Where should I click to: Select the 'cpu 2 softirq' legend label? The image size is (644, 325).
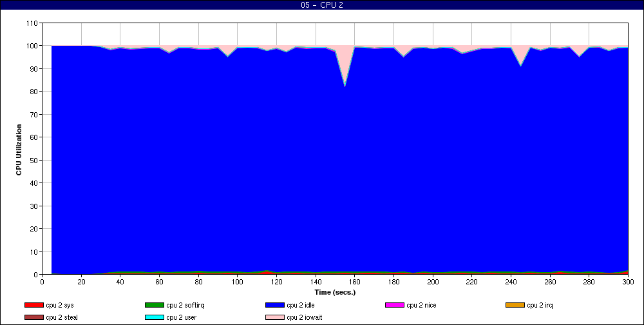(185, 305)
